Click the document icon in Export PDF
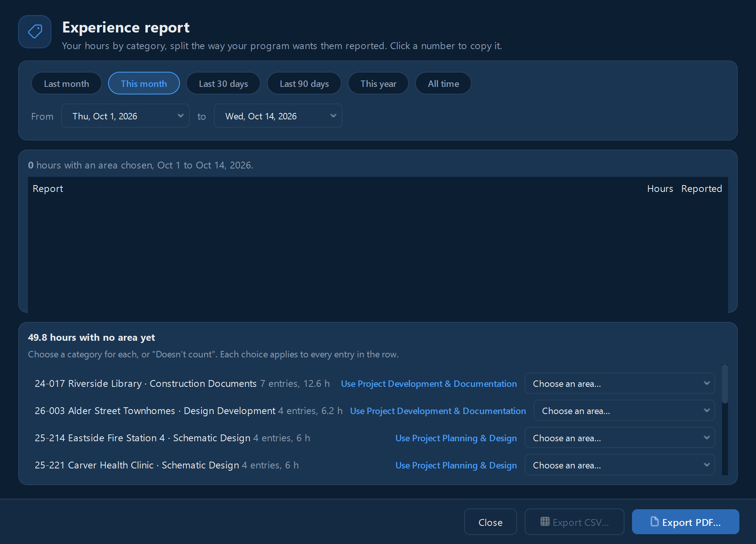756x544 pixels. pyautogui.click(x=654, y=522)
